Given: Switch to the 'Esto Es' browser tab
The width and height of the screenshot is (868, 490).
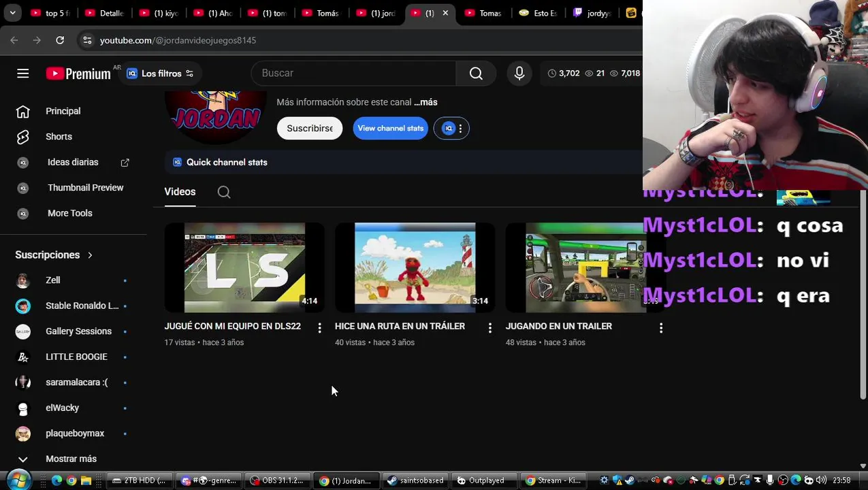Looking at the screenshot, I should (539, 13).
